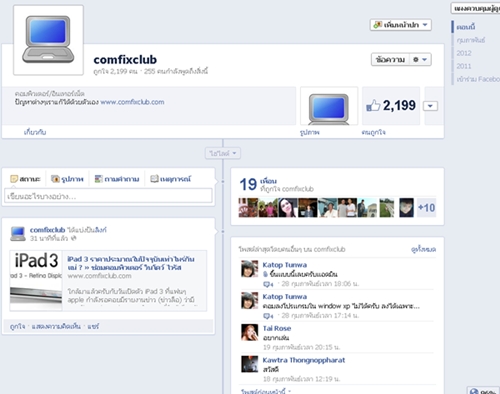This screenshot has height=394, width=500.
Task: Select the Question composer tab
Action: 117,179
